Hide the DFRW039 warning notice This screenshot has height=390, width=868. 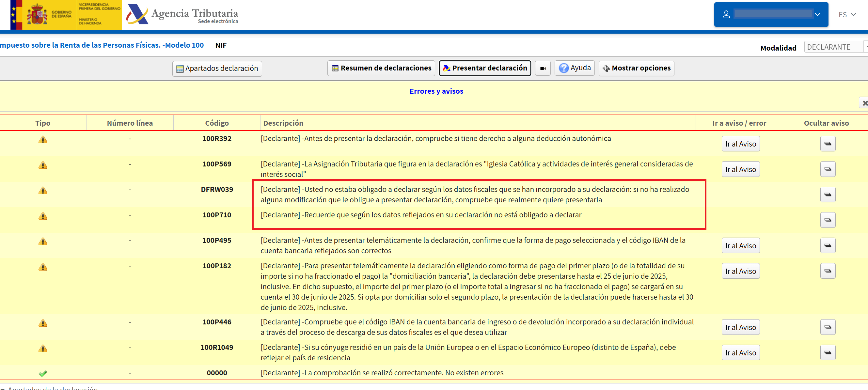tap(827, 195)
